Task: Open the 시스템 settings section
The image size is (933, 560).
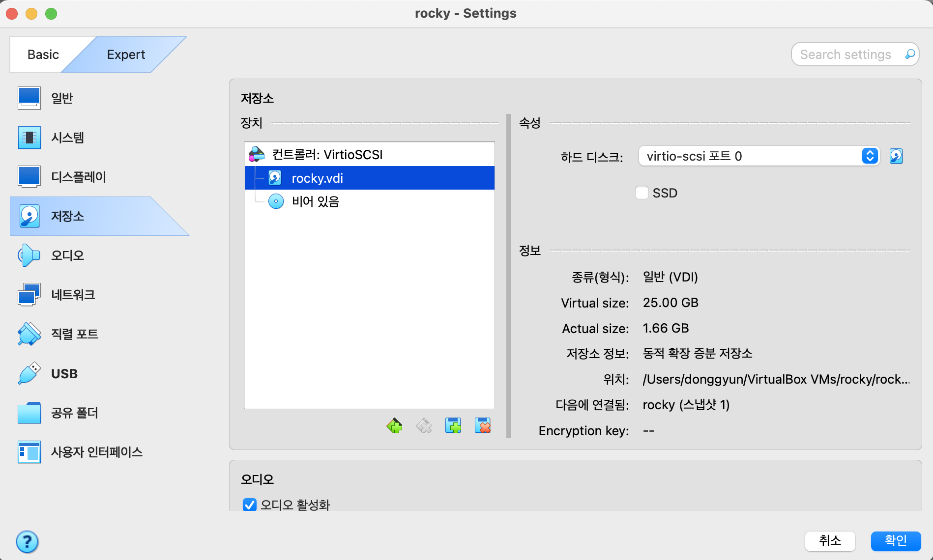Action: point(98,138)
